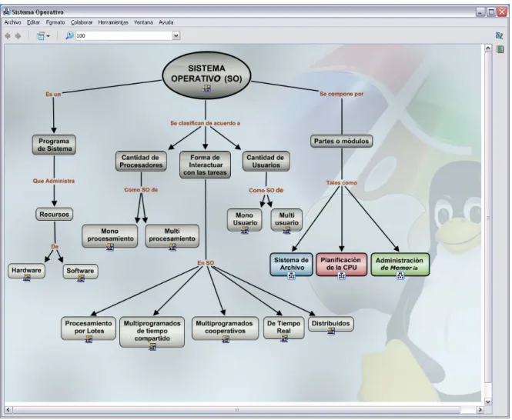Click the resource icon in SISTEMA OPERATIVO node

pos(207,88)
